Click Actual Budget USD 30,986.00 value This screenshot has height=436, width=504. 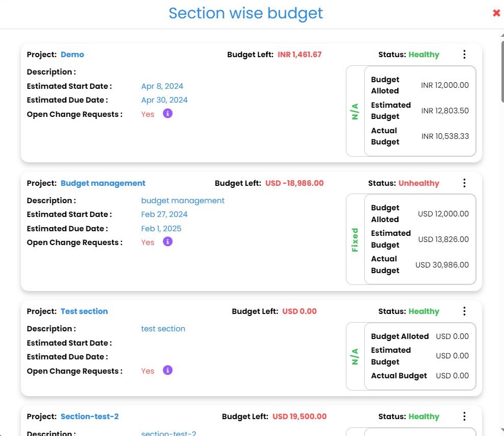coord(442,265)
